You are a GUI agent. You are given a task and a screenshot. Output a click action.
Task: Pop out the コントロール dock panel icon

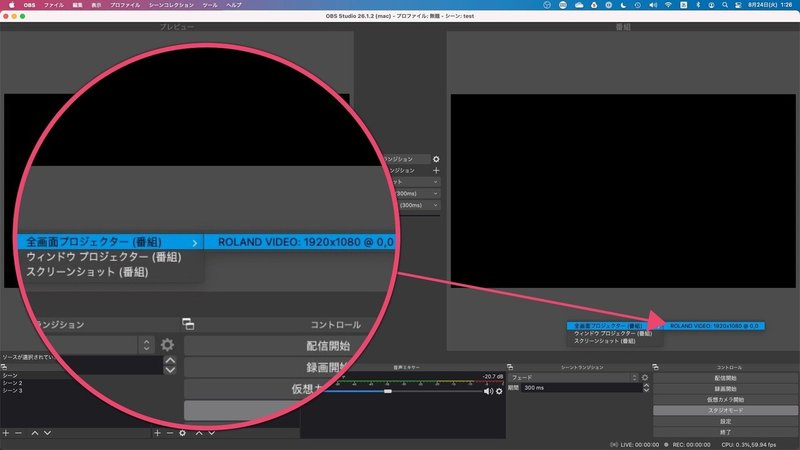pyautogui.click(x=655, y=367)
